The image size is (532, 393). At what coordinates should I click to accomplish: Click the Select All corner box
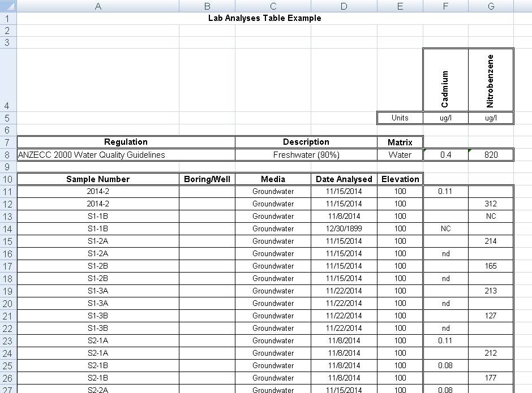tap(8, 6)
